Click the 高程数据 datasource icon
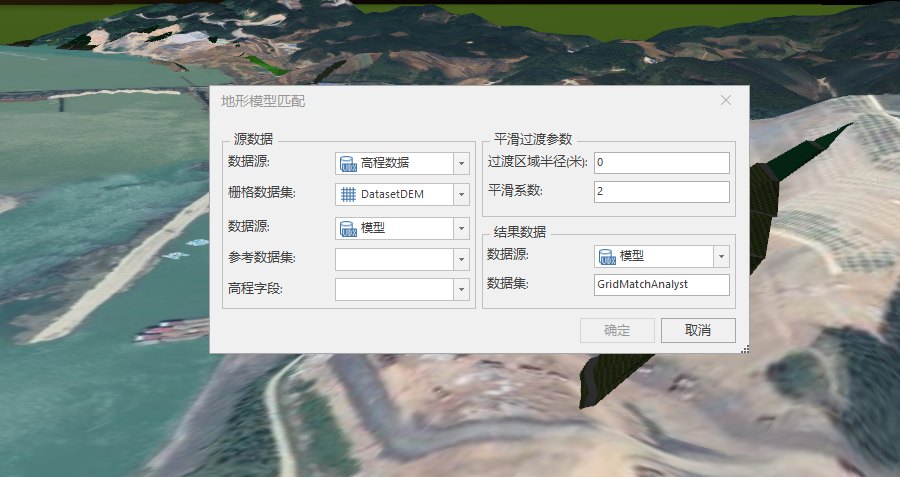 (348, 164)
